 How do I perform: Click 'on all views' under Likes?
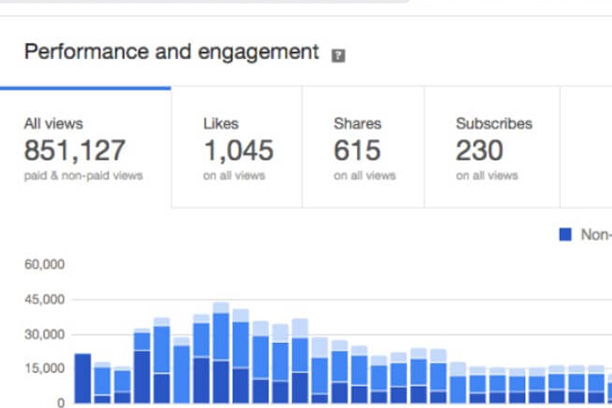[x=234, y=176]
